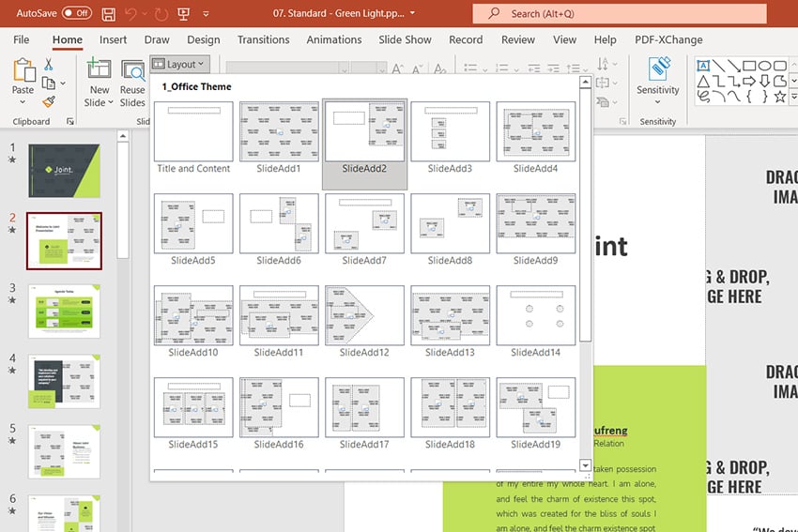Choose the SlideAdd12 layout
This screenshot has width=798, height=532.
(364, 315)
